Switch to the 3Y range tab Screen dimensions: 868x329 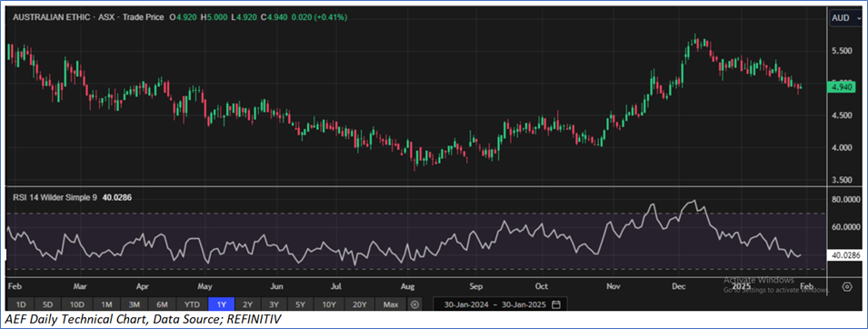pyautogui.click(x=274, y=304)
